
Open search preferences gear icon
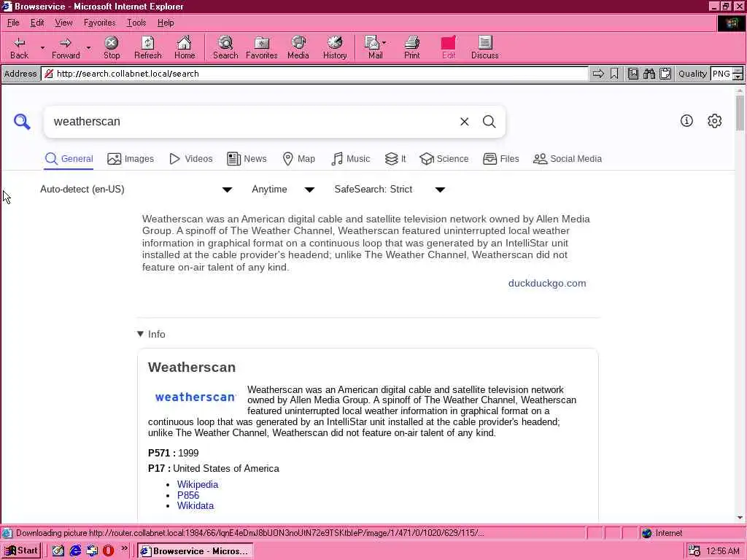[714, 121]
